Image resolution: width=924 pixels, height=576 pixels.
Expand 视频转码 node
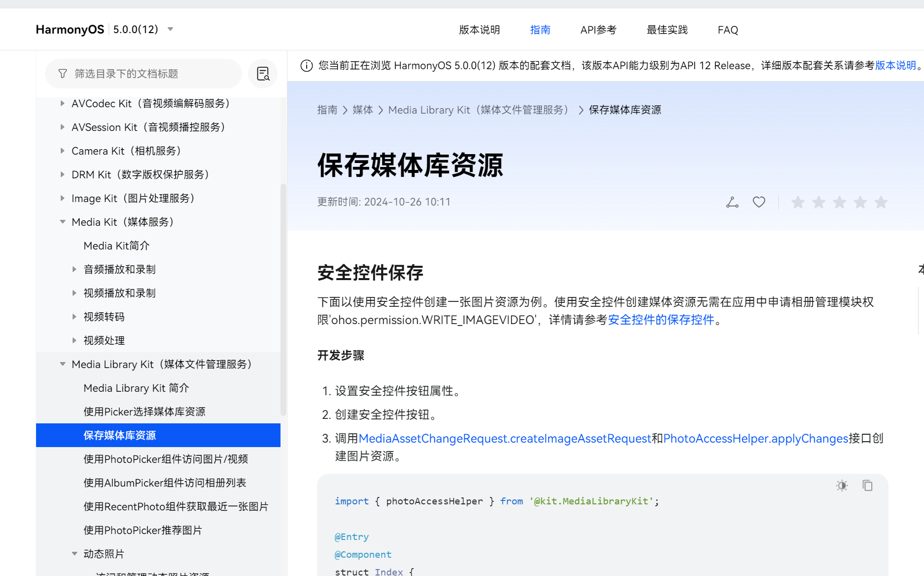(x=74, y=317)
